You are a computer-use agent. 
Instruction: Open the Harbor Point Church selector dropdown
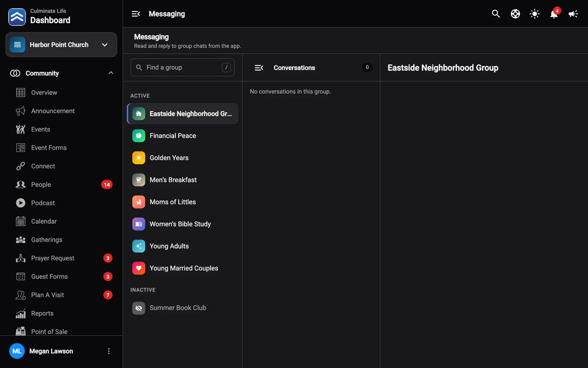(x=61, y=45)
